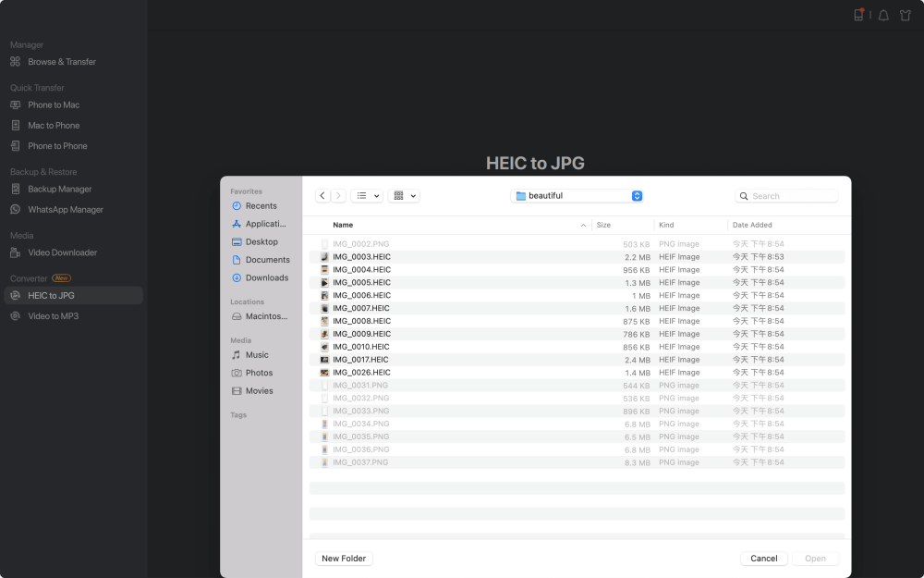Open the grid grouping options dropdown
The width and height of the screenshot is (924, 578).
(404, 196)
